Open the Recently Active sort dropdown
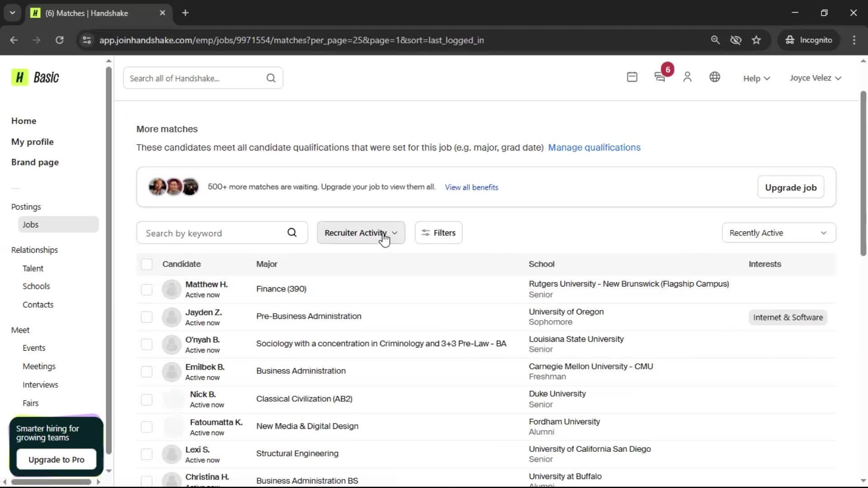 pyautogui.click(x=778, y=233)
